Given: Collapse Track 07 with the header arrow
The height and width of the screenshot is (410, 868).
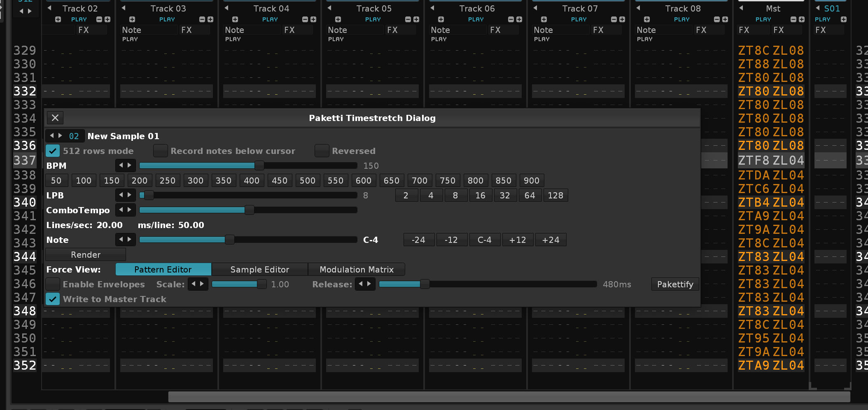Looking at the screenshot, I should pyautogui.click(x=535, y=8).
